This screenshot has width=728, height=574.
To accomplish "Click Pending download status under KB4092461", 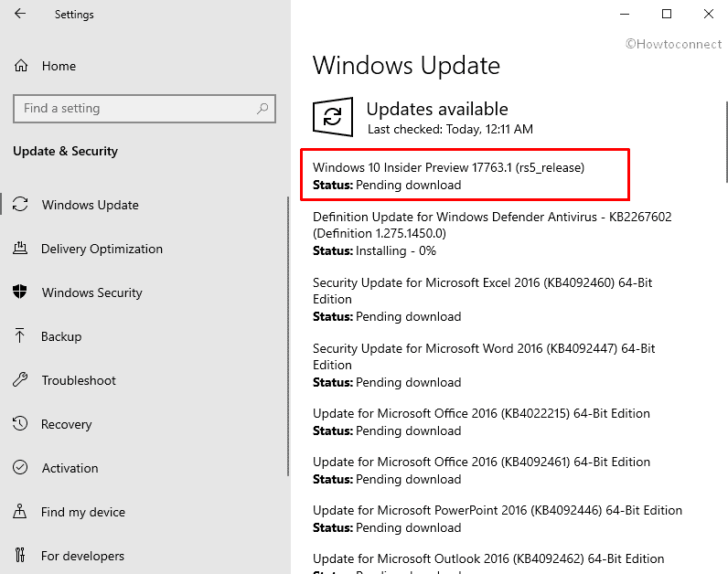I will pos(387,479).
